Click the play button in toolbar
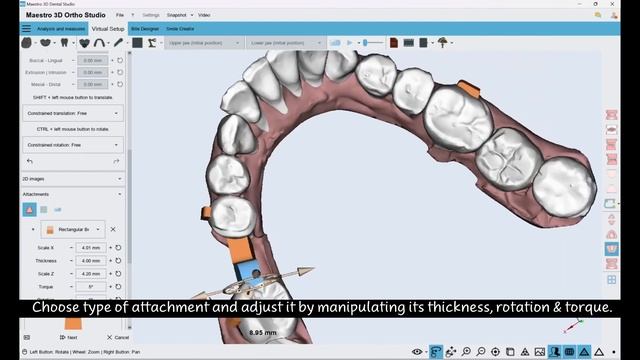Screen dimensions: 640x360 coord(350,42)
